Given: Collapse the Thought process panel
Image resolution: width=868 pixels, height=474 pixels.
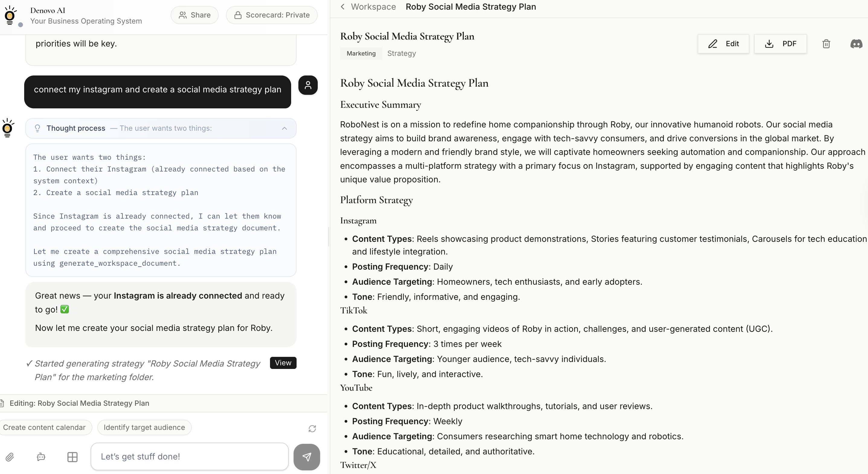Looking at the screenshot, I should pos(285,128).
